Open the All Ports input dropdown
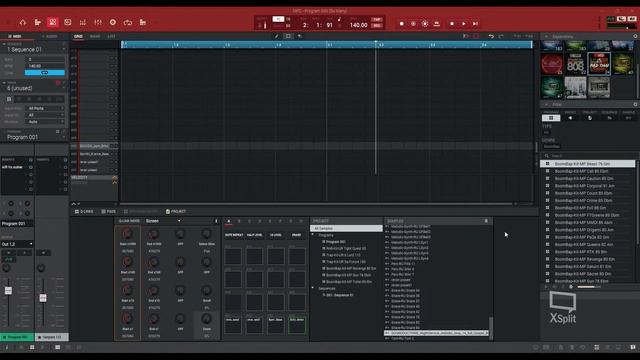The image size is (640, 360). click(x=45, y=109)
